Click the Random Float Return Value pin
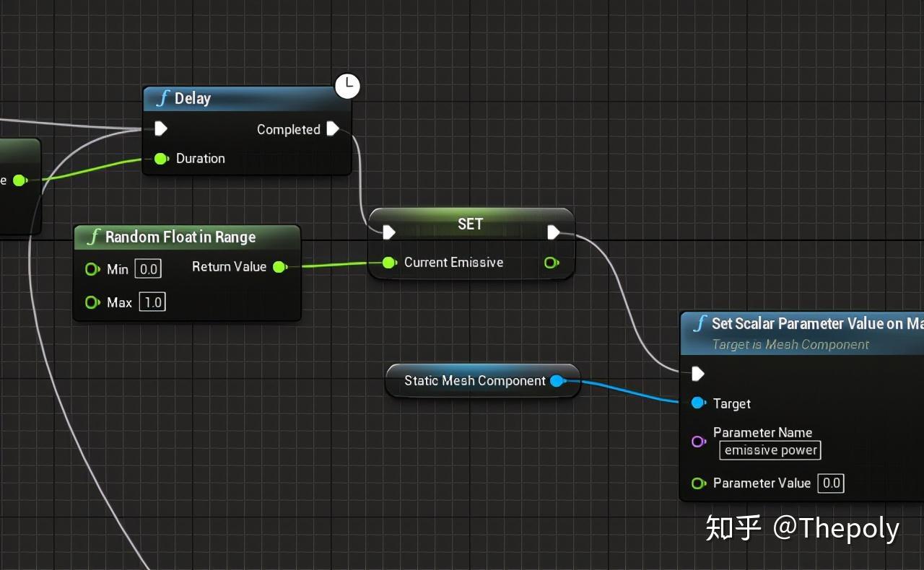Image resolution: width=924 pixels, height=570 pixels. click(x=280, y=267)
